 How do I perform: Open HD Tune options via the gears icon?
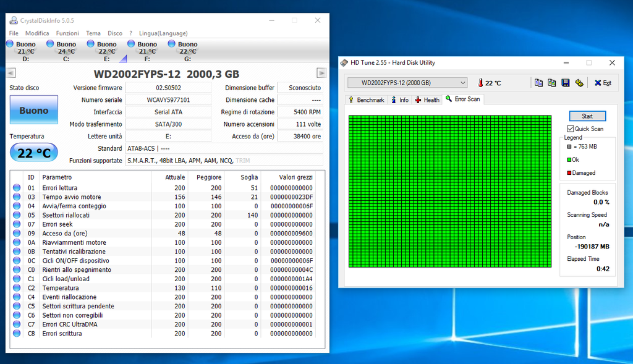579,83
